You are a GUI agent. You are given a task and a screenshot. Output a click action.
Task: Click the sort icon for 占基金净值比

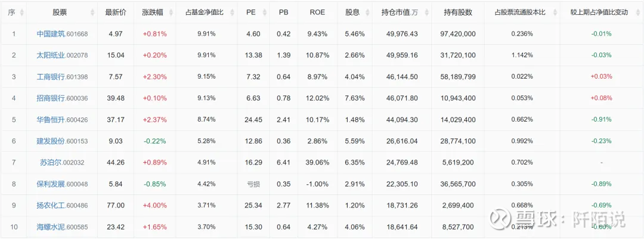coord(231,13)
